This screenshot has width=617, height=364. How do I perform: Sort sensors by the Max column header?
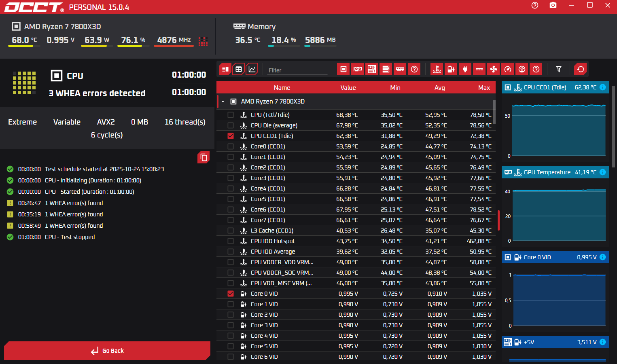[484, 88]
